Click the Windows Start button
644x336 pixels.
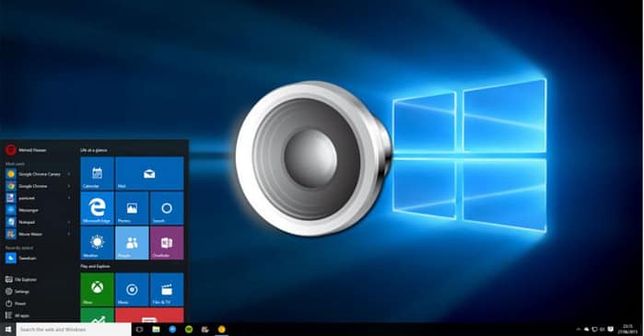pyautogui.click(x=7, y=329)
